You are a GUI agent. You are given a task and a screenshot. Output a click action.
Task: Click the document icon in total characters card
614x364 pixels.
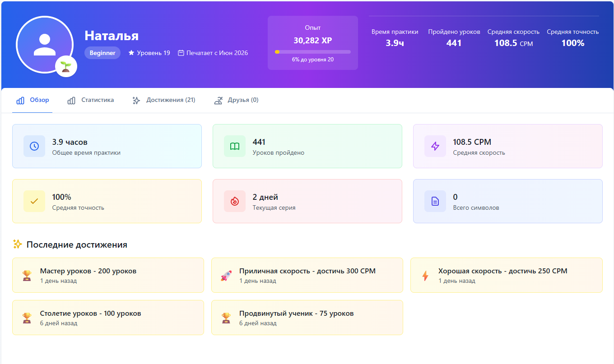tap(435, 201)
